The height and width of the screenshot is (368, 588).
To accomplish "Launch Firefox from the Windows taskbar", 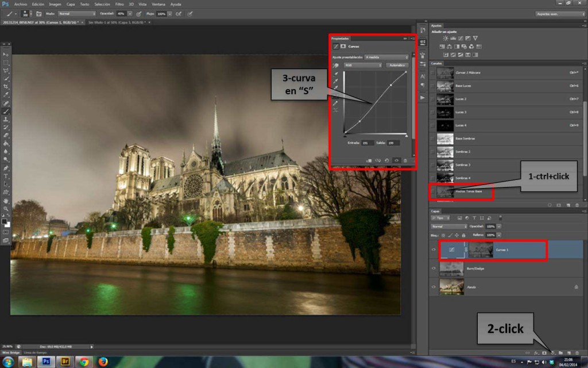I will point(103,362).
